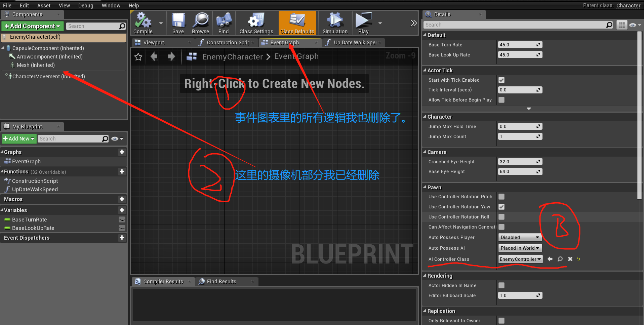Browse to asset in Content Browser
Screen dimensions: 644x325
pos(200,23)
